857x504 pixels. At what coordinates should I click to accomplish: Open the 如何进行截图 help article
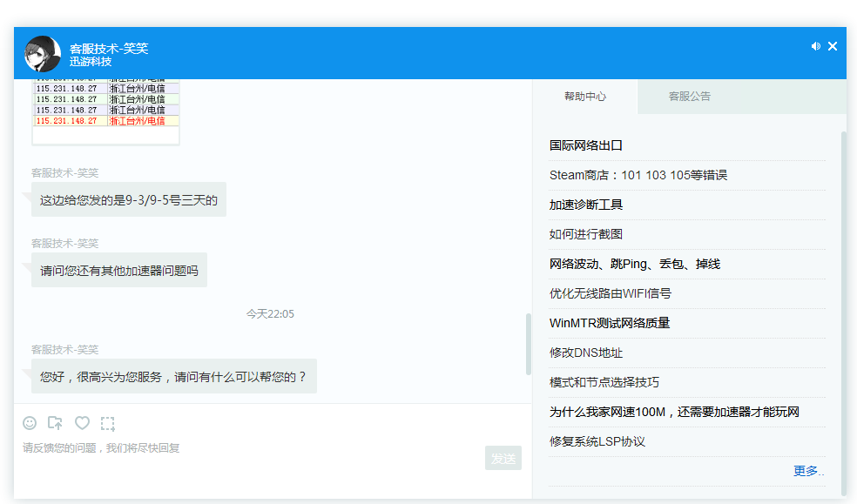586,234
